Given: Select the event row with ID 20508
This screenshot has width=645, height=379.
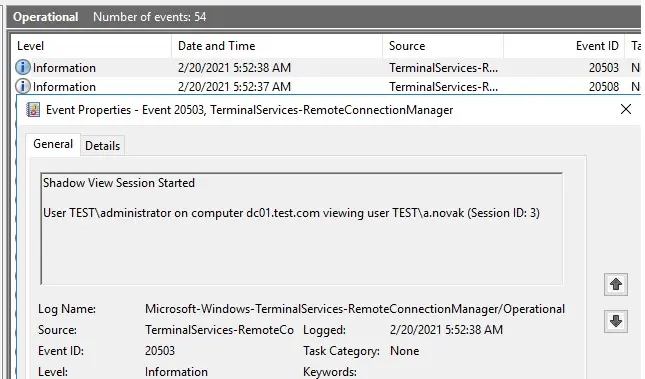Looking at the screenshot, I should [326, 86].
